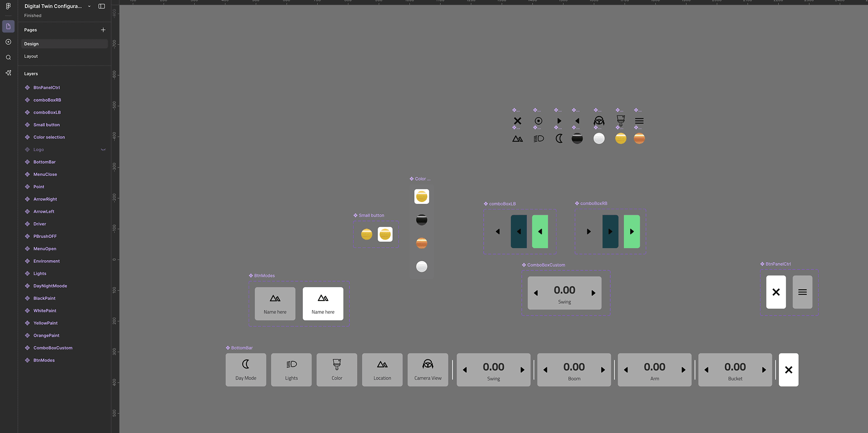Select the orange paint color swatch in Color selection

[x=421, y=243]
